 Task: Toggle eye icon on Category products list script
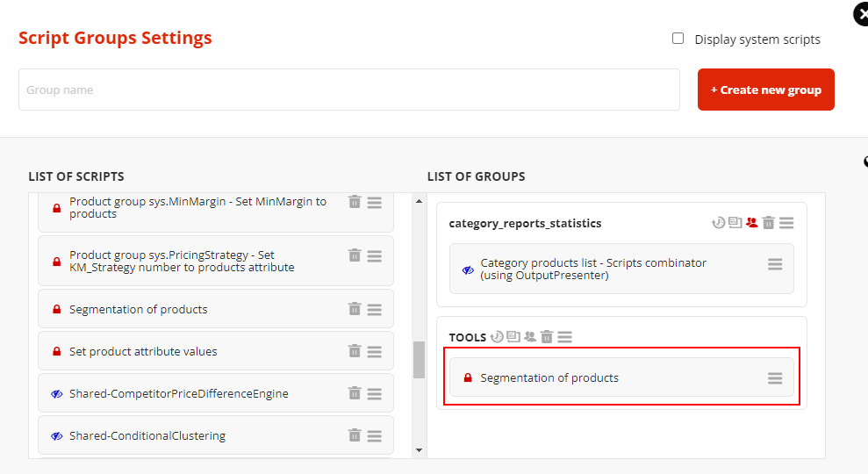(468, 269)
